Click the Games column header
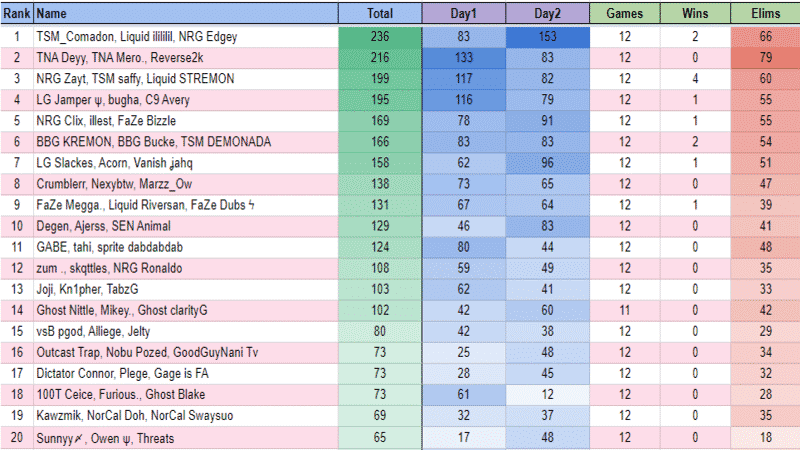 click(x=624, y=13)
